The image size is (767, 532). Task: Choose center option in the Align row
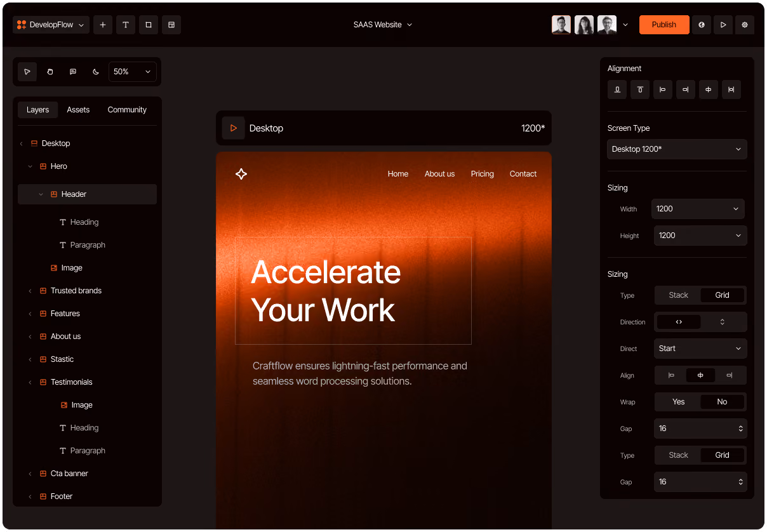700,375
